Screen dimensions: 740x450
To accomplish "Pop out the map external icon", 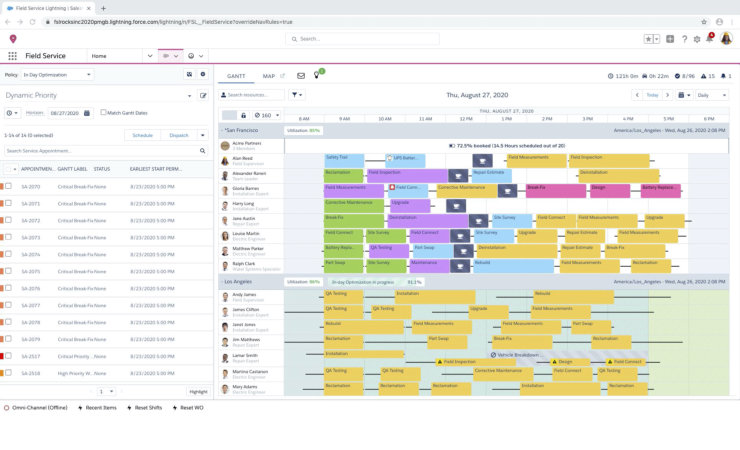I will 282,76.
